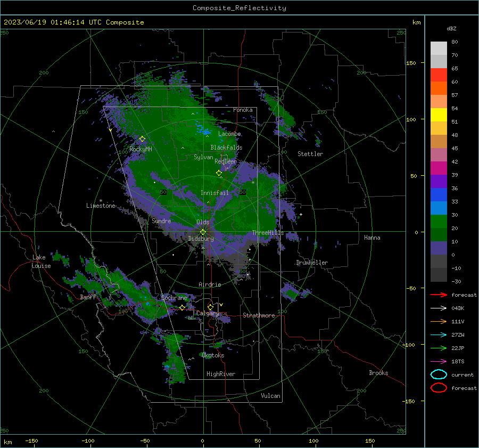Click the white 04DK arrow legend icon
Image resolution: width=479 pixels, height=448 pixels.
439,308
